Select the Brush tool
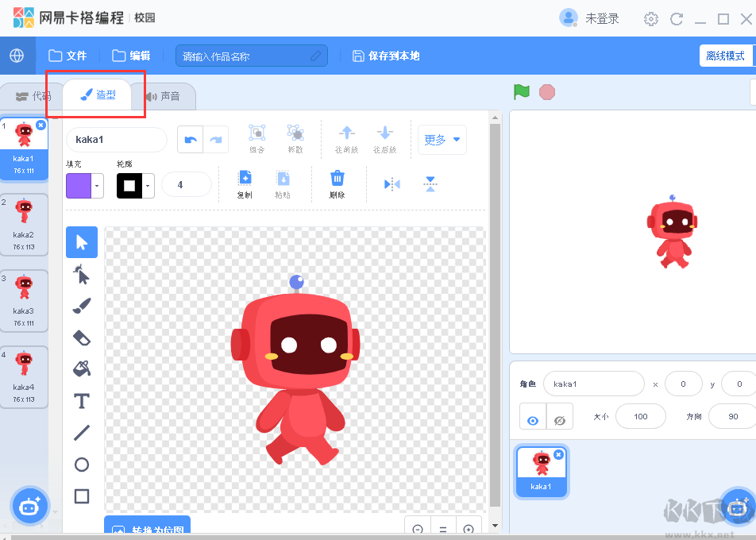The height and width of the screenshot is (540, 756). click(81, 305)
